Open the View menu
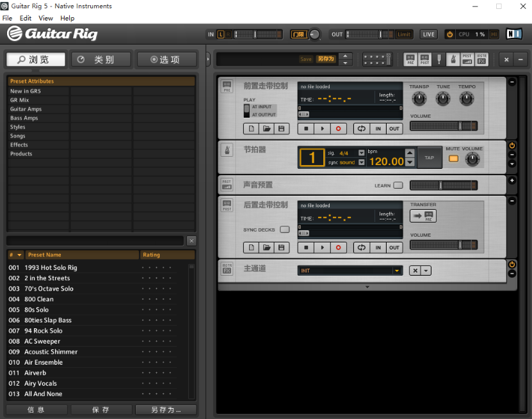 [45, 18]
